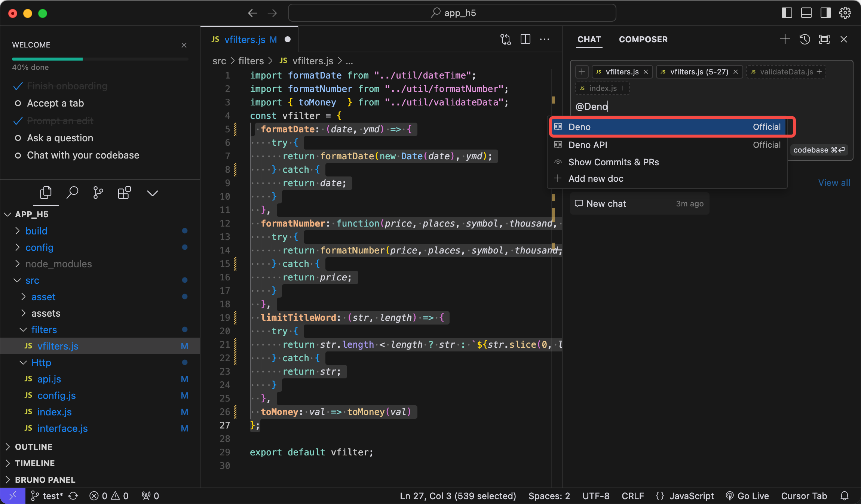
Task: Click Chat with your codebase step
Action: click(83, 155)
